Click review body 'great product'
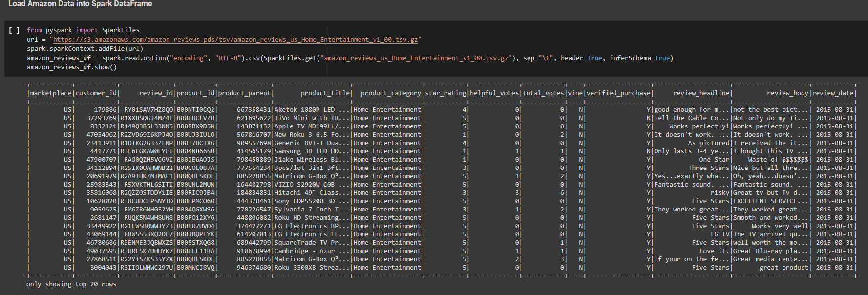 [x=784, y=268]
